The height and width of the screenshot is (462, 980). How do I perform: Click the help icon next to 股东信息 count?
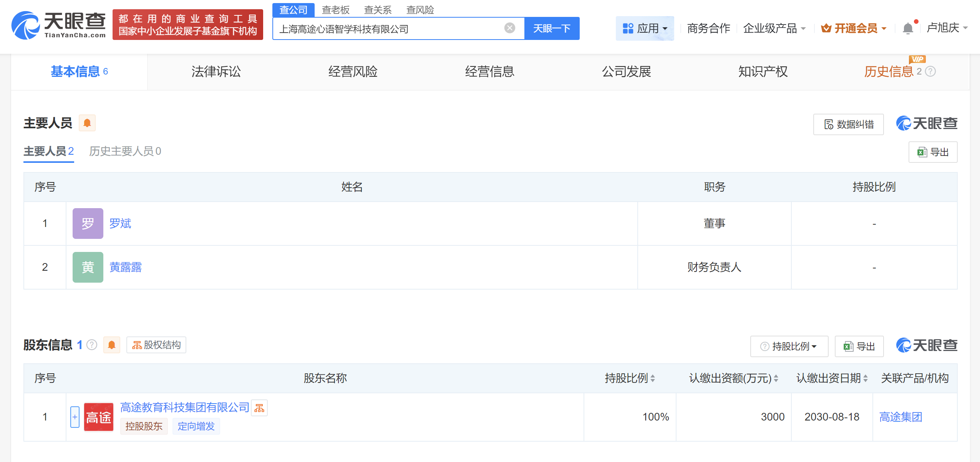click(92, 345)
